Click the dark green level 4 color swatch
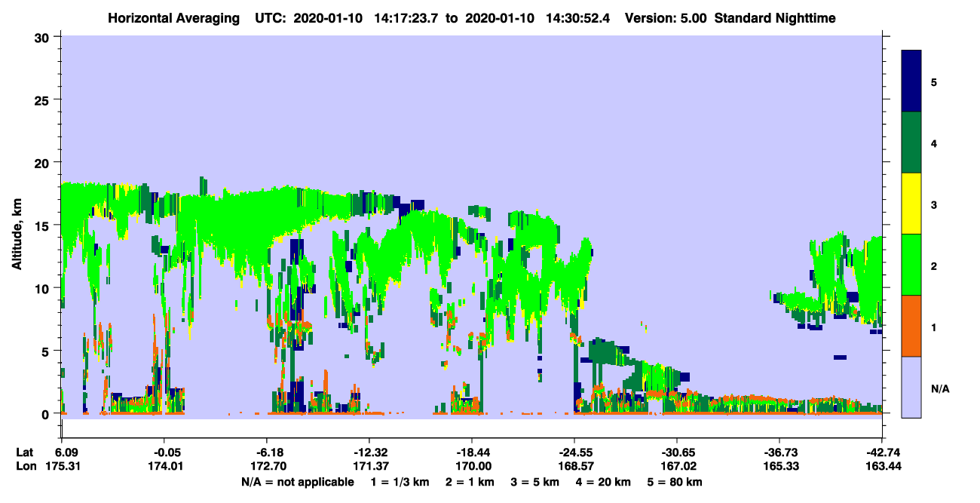This screenshot has width=980, height=503. coord(911,143)
